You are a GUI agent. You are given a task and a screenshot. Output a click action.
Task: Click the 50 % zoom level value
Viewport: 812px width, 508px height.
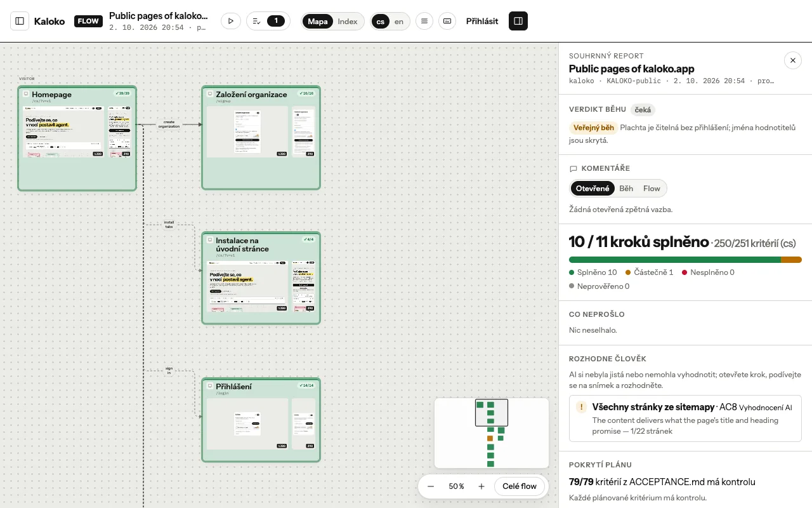456,486
